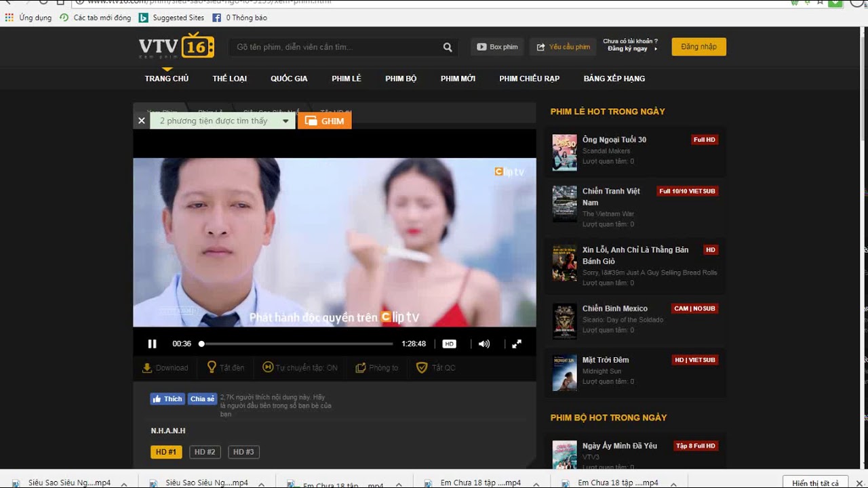Image resolution: width=868 pixels, height=488 pixels.
Task: Open Yêu cầu phim
Action: [563, 47]
